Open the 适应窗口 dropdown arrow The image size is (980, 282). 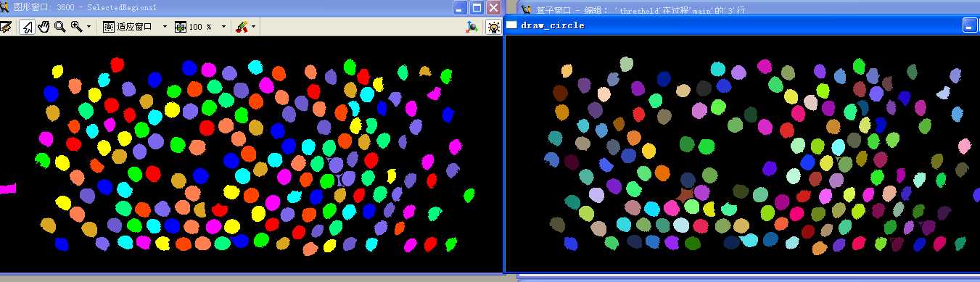click(x=165, y=27)
